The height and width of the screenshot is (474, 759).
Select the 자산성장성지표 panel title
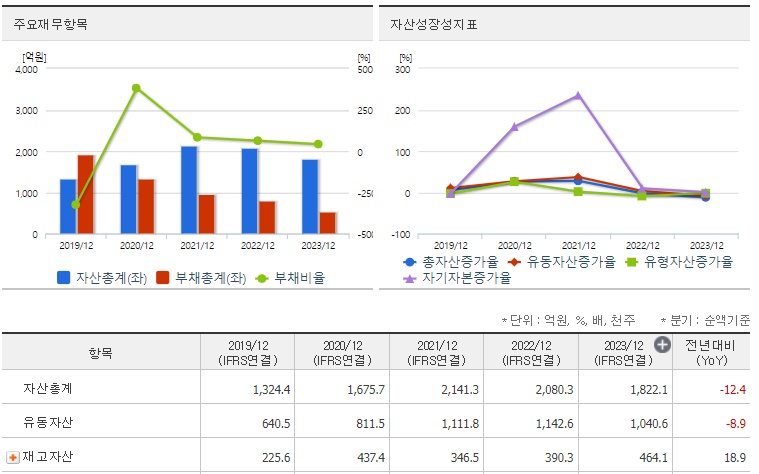pyautogui.click(x=434, y=24)
